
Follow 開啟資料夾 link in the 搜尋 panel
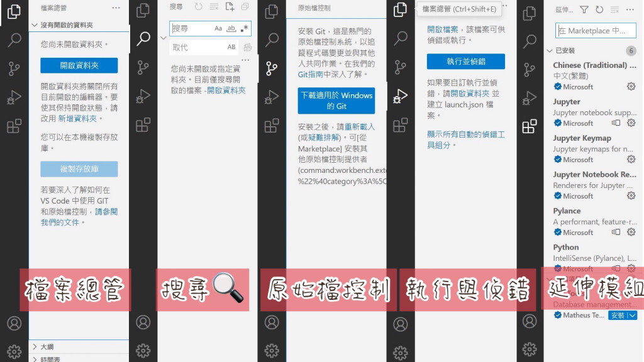pyautogui.click(x=226, y=90)
